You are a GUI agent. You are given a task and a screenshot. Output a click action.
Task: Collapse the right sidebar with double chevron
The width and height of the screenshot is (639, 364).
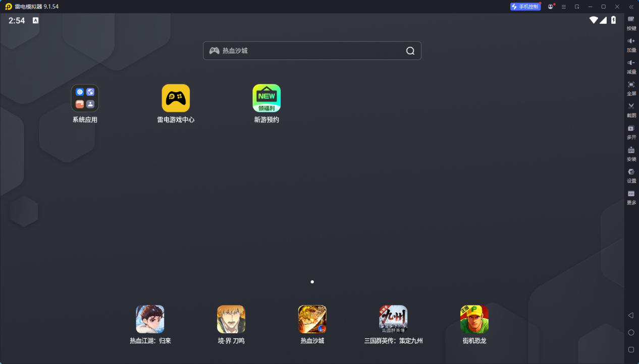point(631,7)
